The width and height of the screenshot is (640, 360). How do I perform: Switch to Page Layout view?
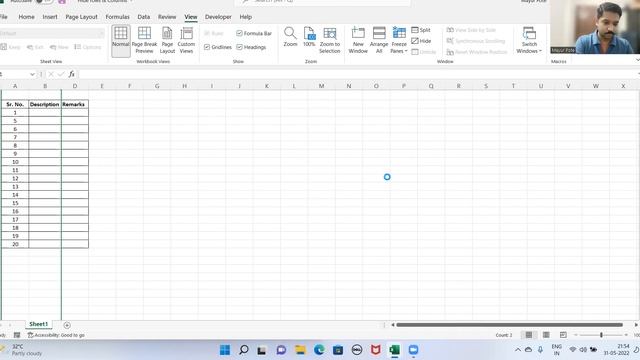167,40
